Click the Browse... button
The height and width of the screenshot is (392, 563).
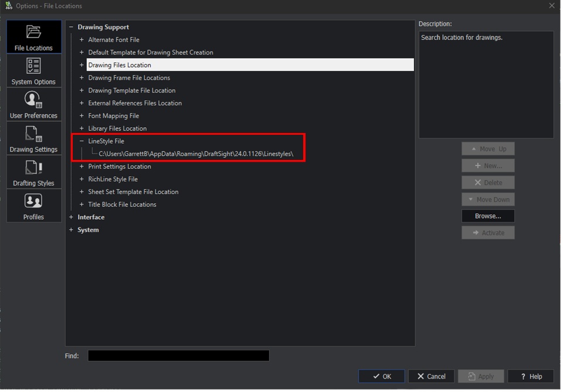tap(488, 216)
